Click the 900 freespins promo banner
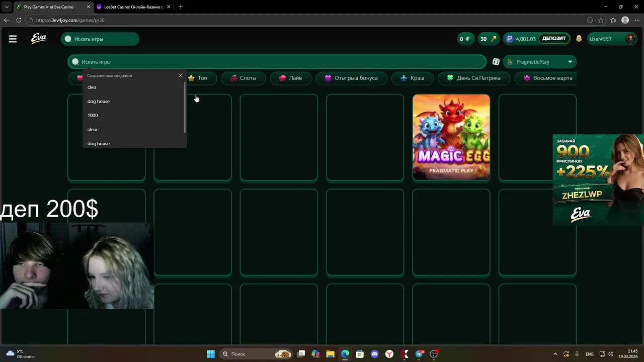 pos(598,179)
